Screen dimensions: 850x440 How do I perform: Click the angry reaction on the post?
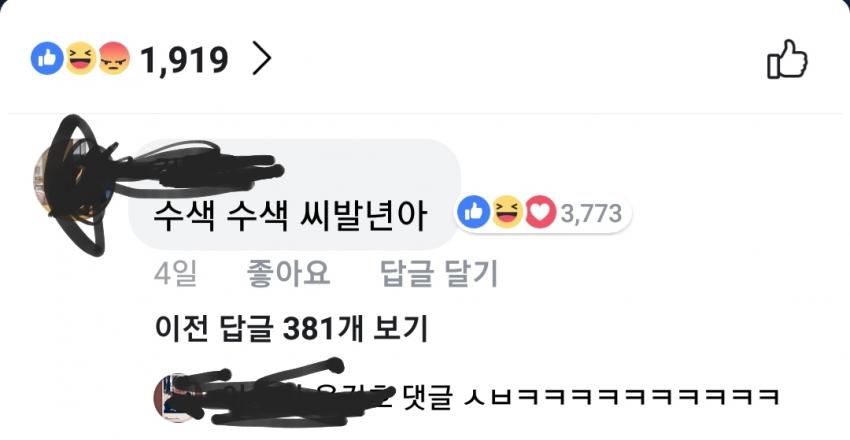114,59
